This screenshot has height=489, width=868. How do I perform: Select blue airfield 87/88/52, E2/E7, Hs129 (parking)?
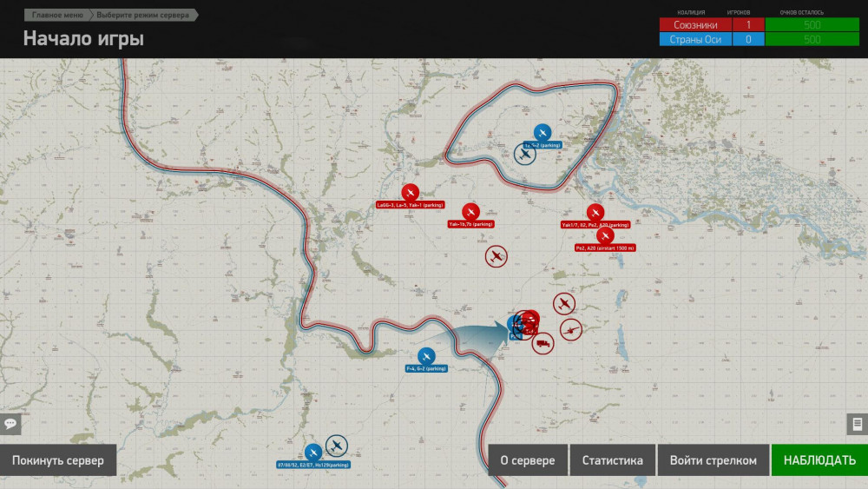(x=313, y=453)
